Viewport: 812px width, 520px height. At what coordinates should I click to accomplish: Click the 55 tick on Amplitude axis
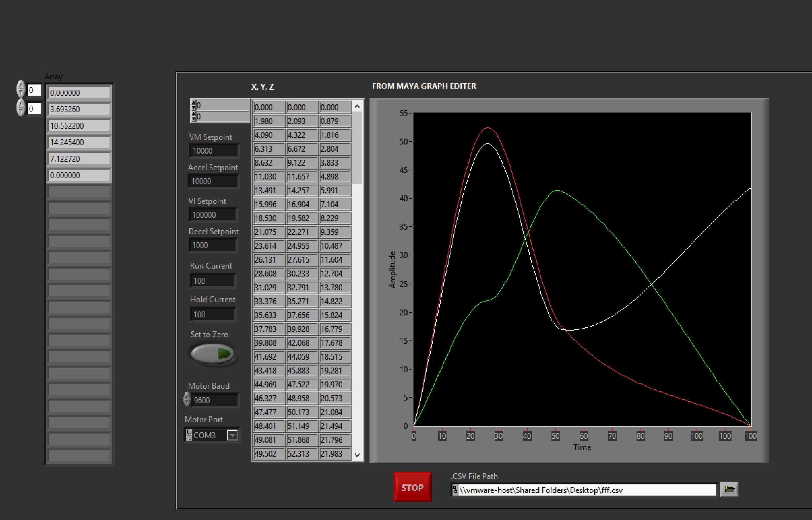(404, 113)
